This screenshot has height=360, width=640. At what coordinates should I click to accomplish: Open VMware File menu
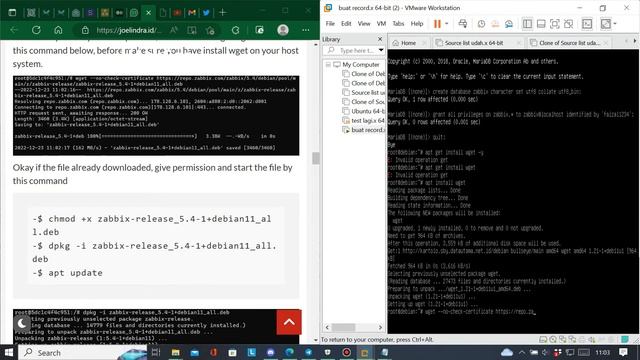pyautogui.click(x=330, y=24)
